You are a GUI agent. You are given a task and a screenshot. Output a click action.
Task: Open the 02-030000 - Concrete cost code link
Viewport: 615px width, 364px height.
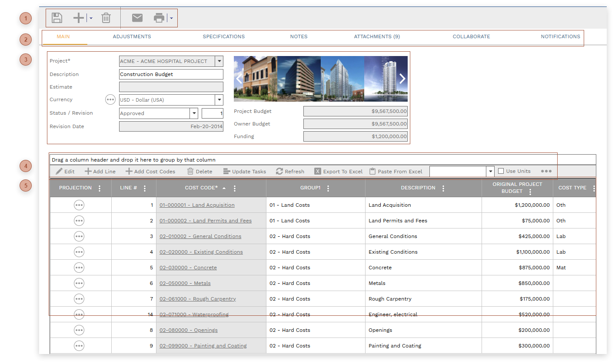(188, 268)
